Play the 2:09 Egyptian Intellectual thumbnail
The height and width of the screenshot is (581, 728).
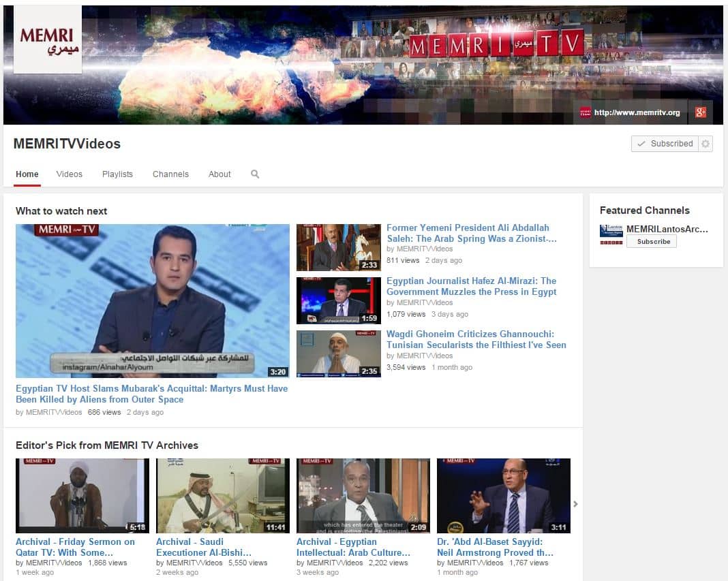[363, 496]
